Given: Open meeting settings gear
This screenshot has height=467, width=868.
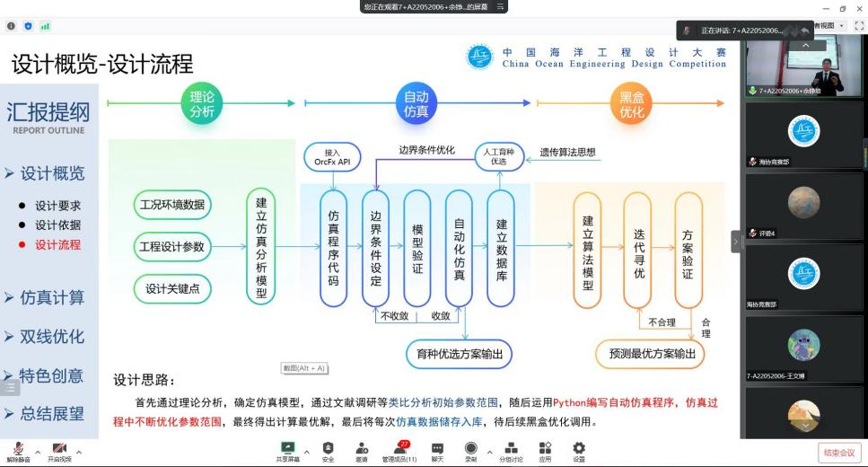Looking at the screenshot, I should [579, 449].
